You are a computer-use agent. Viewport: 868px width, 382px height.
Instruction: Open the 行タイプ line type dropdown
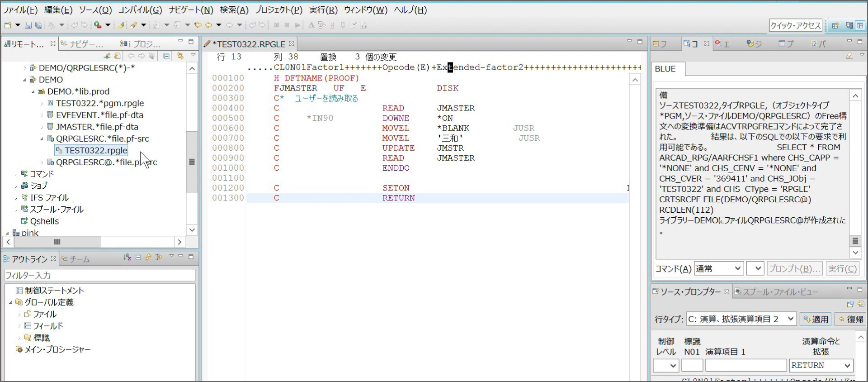741,319
